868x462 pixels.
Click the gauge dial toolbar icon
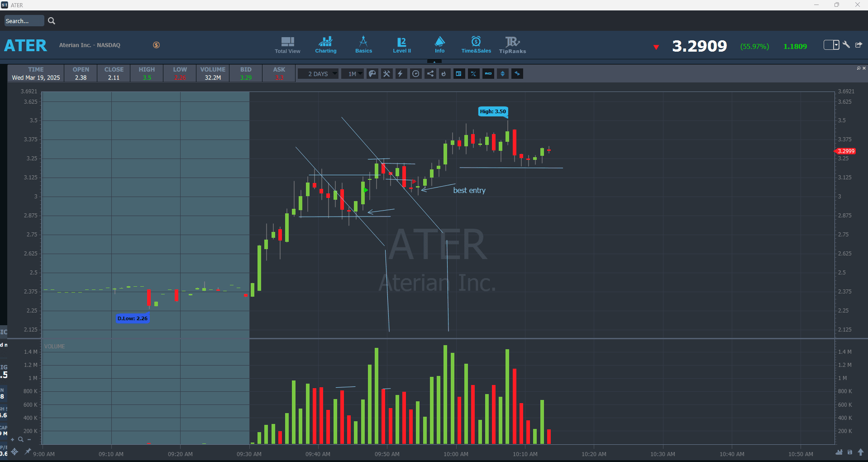[x=416, y=73]
